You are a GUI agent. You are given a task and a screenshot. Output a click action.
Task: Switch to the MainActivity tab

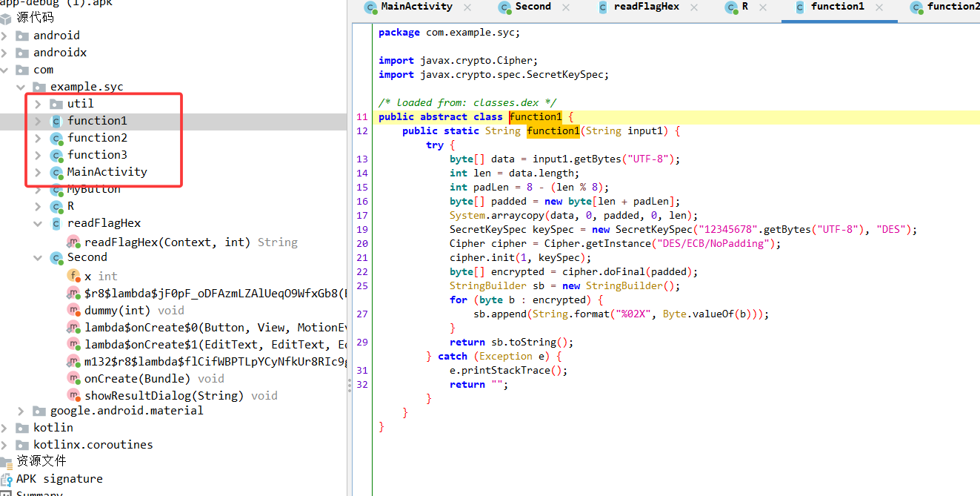(416, 7)
